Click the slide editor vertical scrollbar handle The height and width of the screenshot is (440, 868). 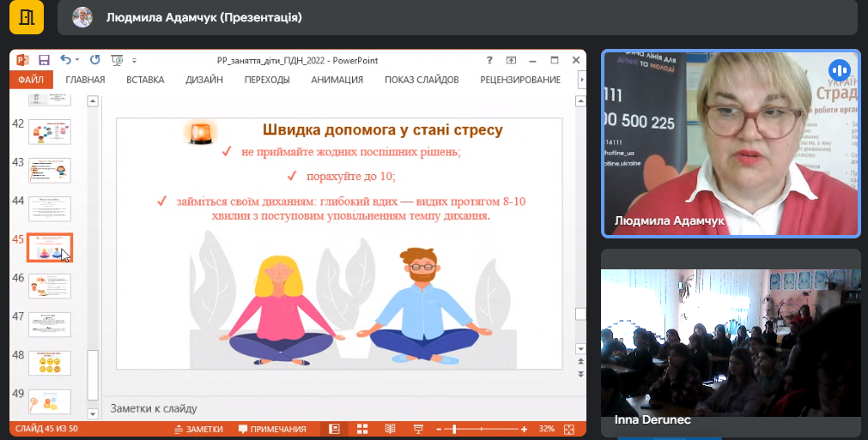pyautogui.click(x=580, y=314)
